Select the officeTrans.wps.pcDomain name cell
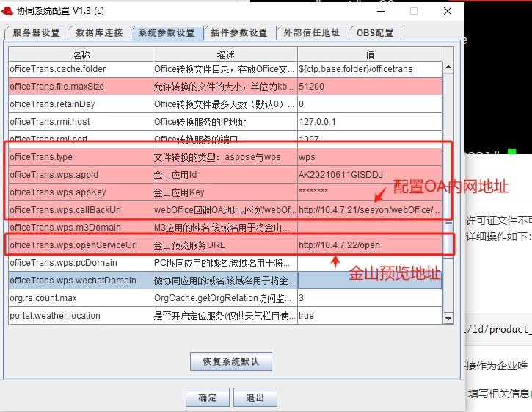This screenshot has height=412, width=532. point(81,263)
